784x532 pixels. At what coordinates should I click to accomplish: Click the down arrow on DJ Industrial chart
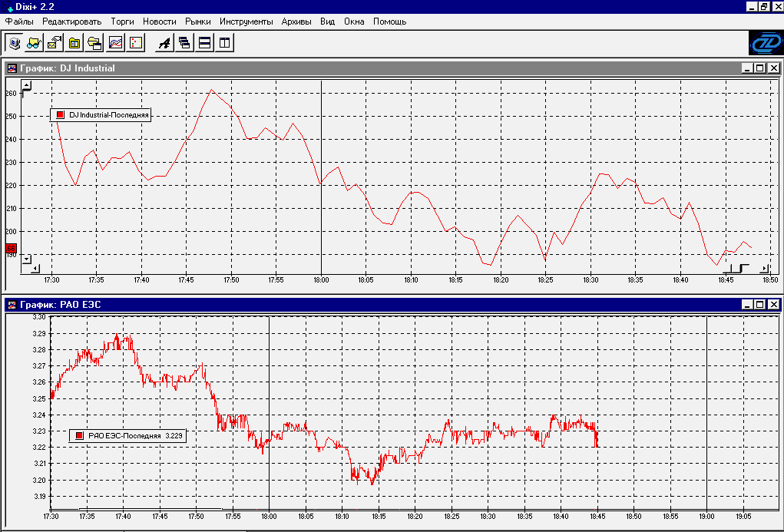point(27,259)
